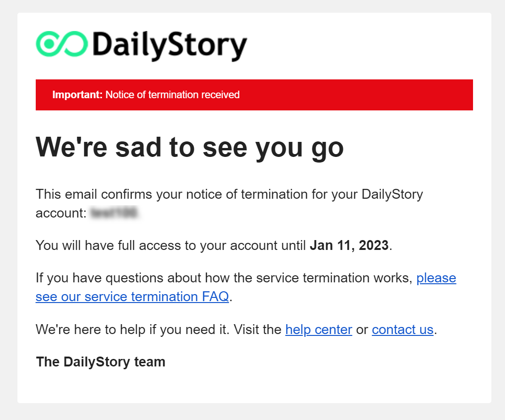This screenshot has width=505, height=420.
Task: Click 'Notice of termination received' banner text
Action: 173,94
